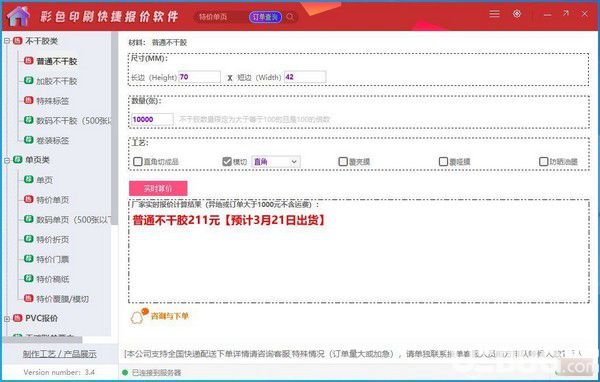Enable the 覆哑膜 checkbox

(x=443, y=162)
